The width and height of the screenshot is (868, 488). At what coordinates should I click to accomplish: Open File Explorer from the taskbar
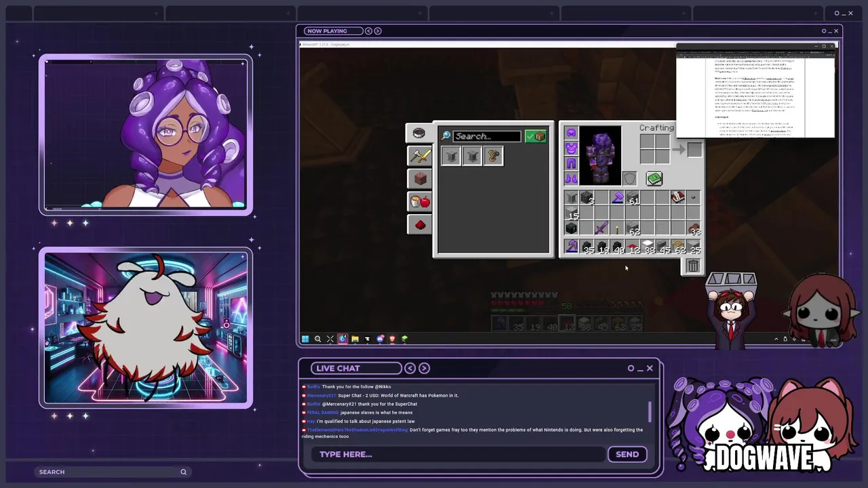355,339
